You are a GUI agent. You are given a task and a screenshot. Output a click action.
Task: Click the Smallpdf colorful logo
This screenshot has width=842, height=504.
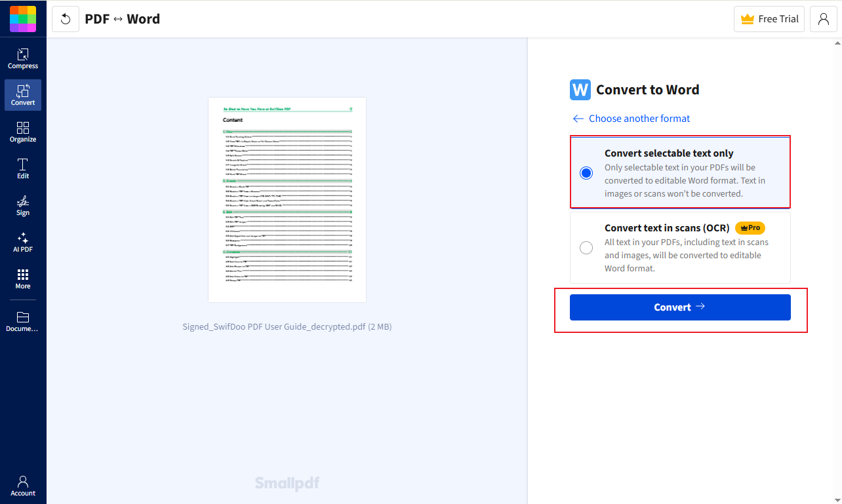(23, 19)
